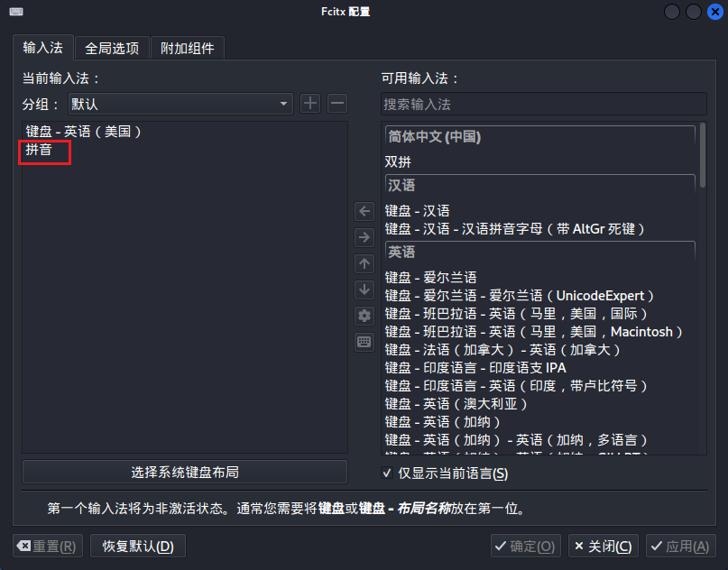Click the 关闭 button
Viewport: 728px width, 570px height.
click(x=604, y=546)
